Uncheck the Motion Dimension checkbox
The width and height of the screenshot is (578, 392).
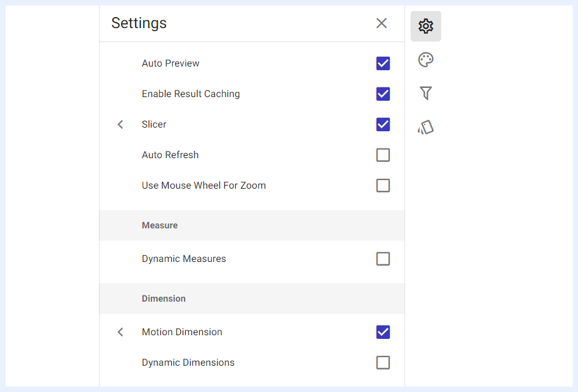(383, 332)
